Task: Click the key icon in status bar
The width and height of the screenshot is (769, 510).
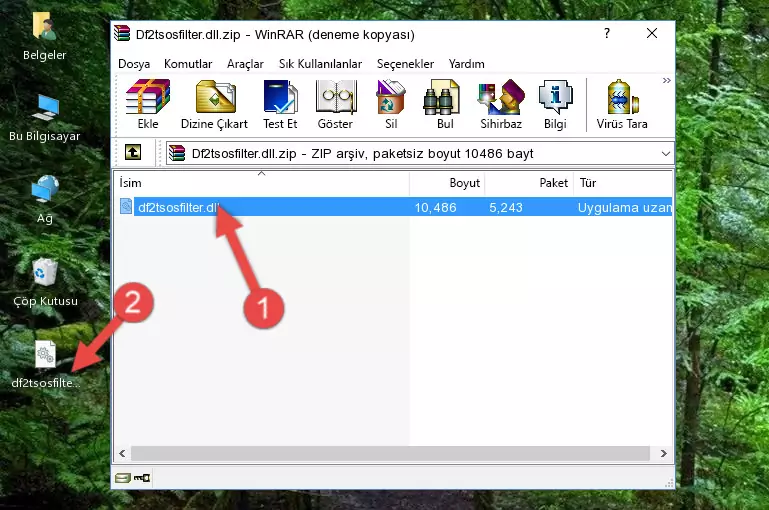Action: pyautogui.click(x=142, y=478)
